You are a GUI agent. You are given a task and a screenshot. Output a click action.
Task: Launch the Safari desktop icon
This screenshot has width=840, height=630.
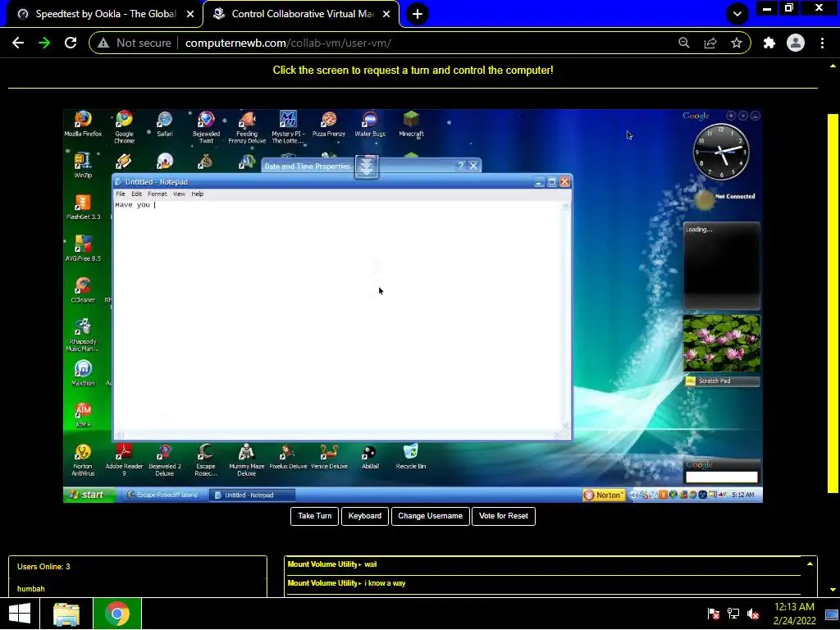point(164,124)
